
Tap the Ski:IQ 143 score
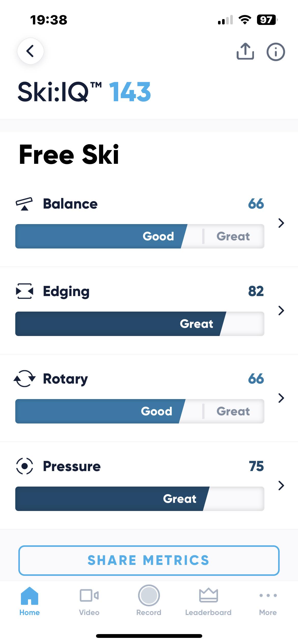pyautogui.click(x=130, y=92)
